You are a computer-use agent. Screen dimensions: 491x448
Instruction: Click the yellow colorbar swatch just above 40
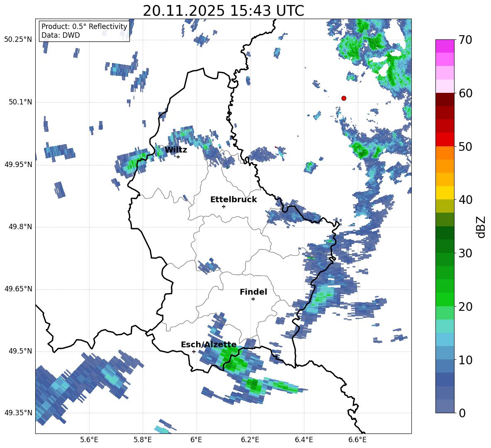click(445, 193)
